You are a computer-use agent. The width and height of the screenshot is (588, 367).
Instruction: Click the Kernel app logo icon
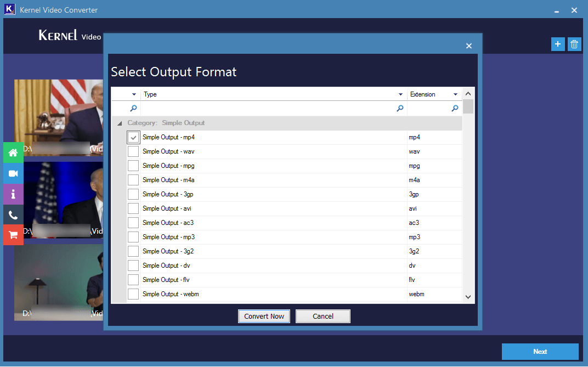click(10, 9)
